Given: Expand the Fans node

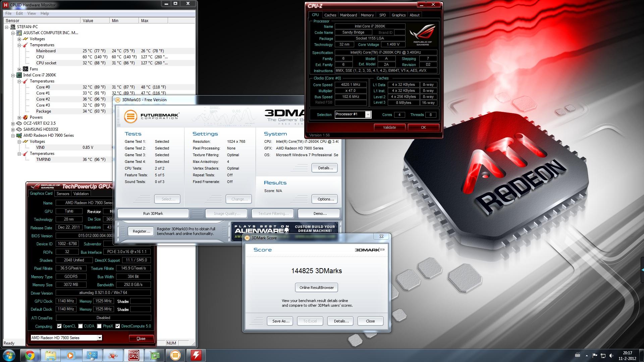Looking at the screenshot, I should point(19,69).
